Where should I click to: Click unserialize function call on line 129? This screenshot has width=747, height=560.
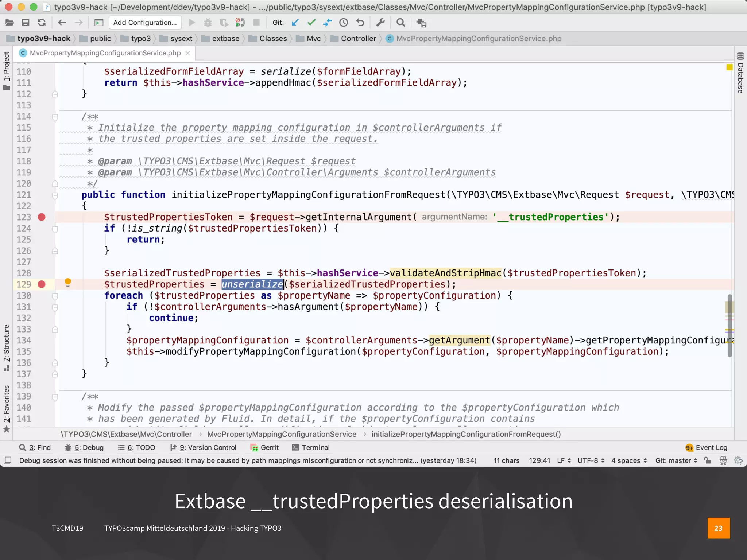point(252,284)
